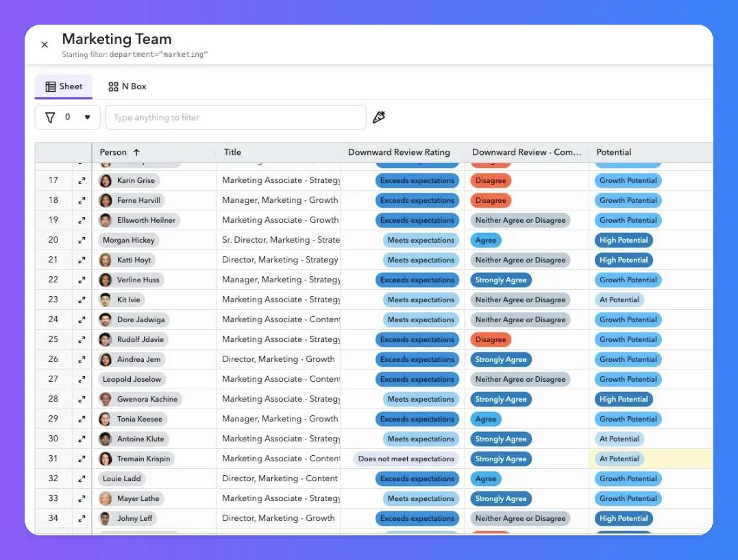
Task: Close the Marketing Team panel
Action: pos(45,45)
